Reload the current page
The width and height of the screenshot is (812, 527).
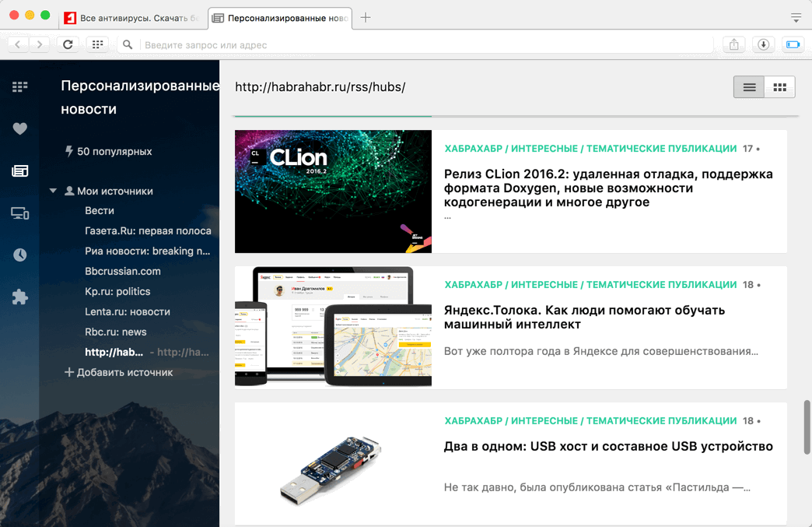click(68, 44)
